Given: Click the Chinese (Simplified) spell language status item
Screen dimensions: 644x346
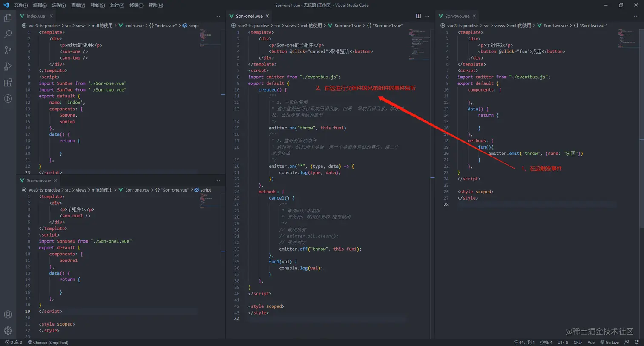Looking at the screenshot, I should point(48,342).
